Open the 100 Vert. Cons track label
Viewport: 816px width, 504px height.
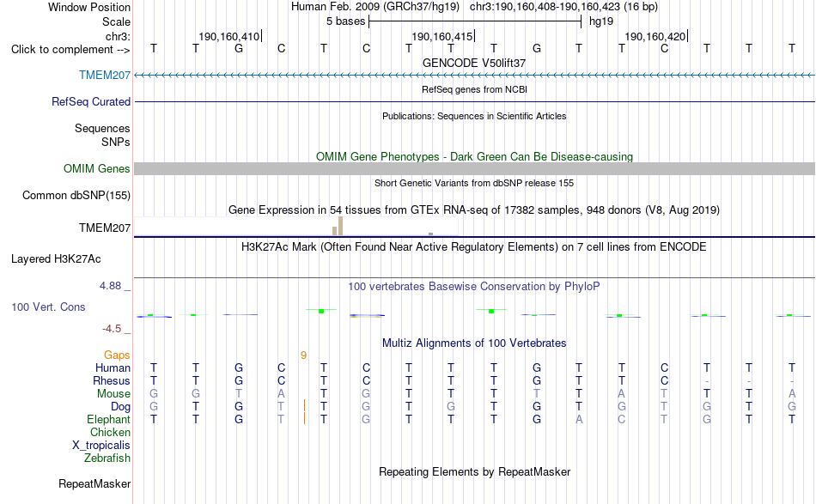tap(48, 307)
